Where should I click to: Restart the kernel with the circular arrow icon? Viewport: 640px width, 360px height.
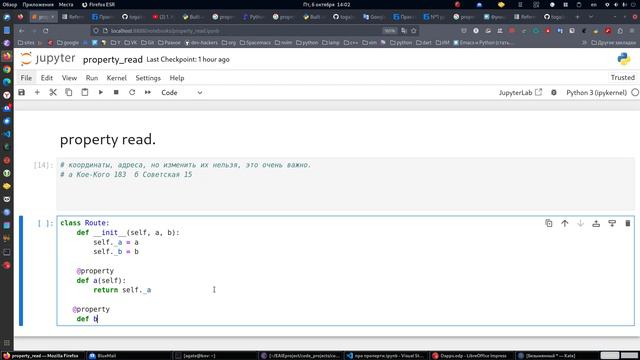coord(132,93)
